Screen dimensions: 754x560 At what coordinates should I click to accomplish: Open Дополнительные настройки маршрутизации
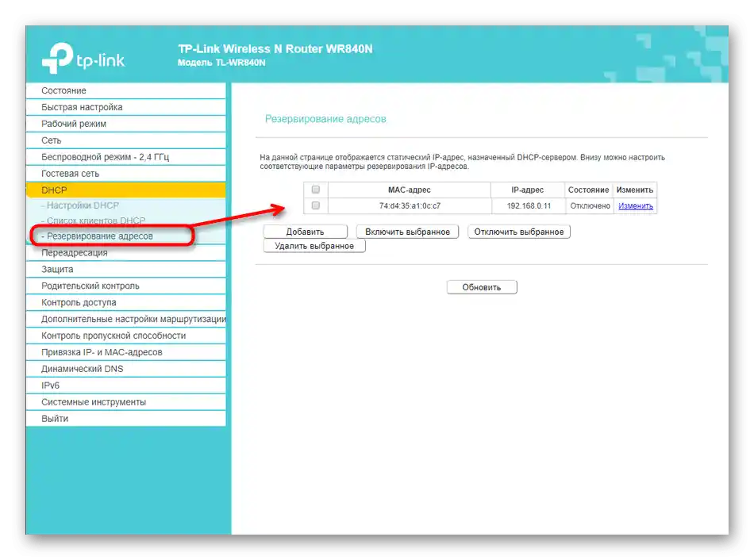pyautogui.click(x=126, y=319)
